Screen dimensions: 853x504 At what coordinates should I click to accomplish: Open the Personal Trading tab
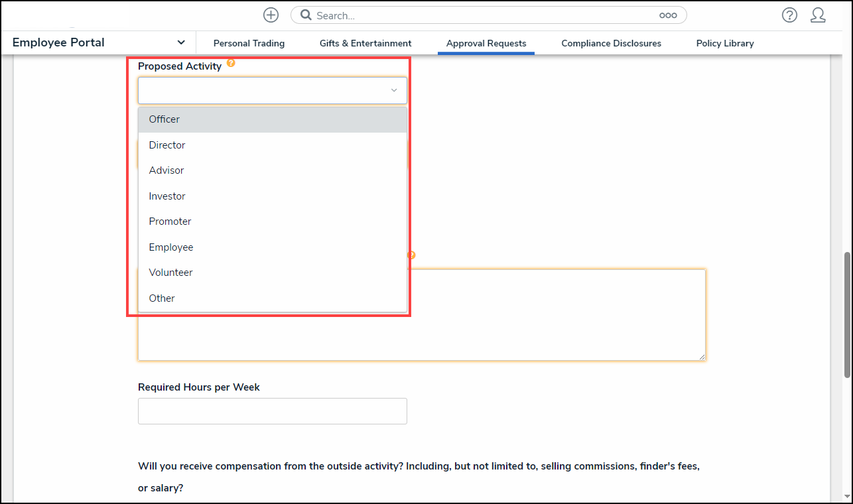(x=249, y=43)
